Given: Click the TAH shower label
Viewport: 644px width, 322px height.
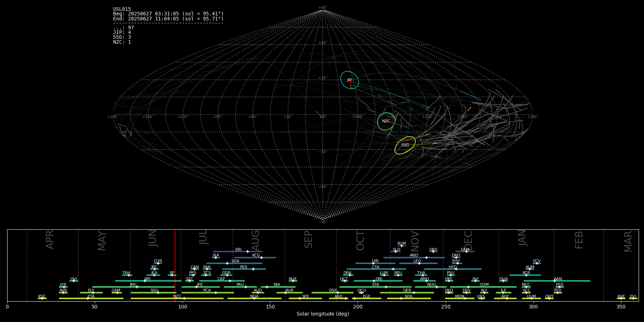Looking at the screenshot, I should coord(126,273).
